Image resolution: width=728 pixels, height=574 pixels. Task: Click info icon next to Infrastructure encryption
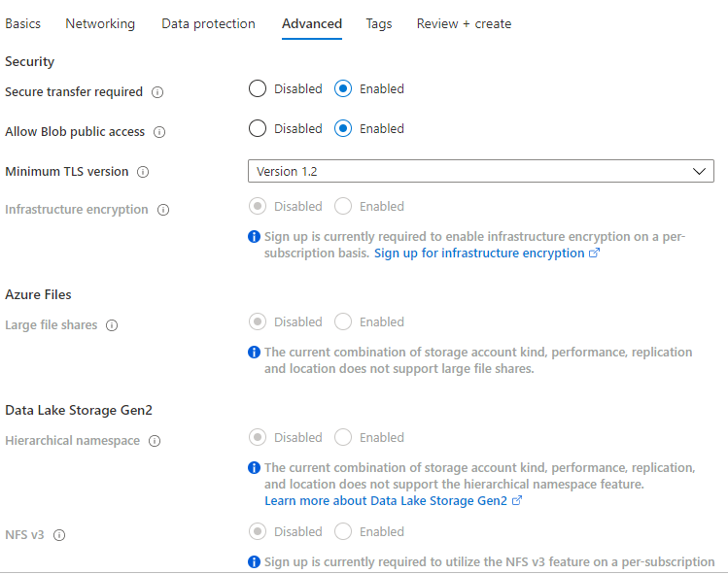click(163, 210)
